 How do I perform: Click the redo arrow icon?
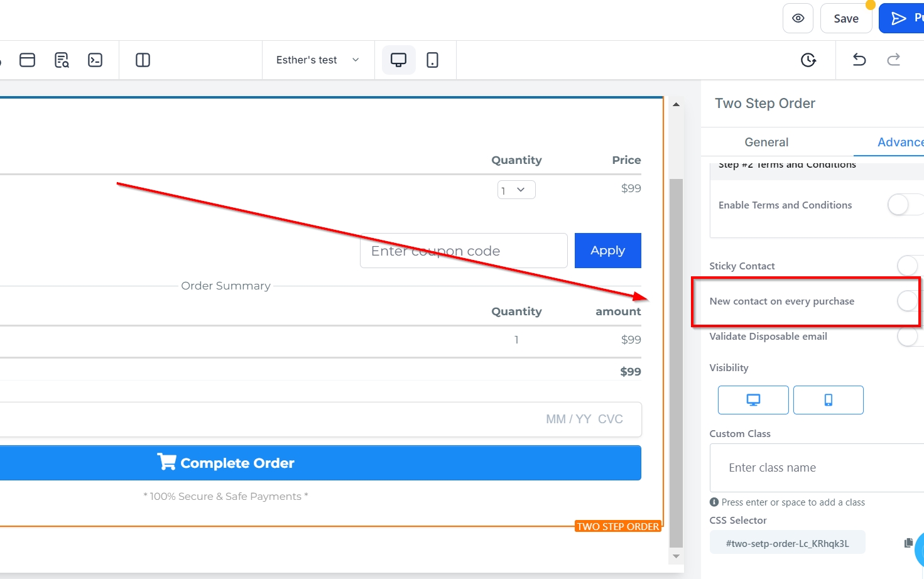[893, 60]
